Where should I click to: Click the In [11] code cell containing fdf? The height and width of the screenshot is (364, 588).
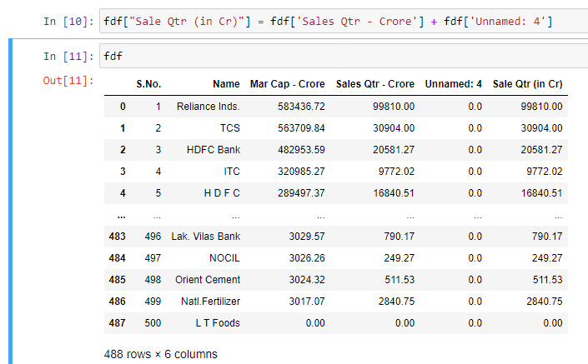pos(334,56)
